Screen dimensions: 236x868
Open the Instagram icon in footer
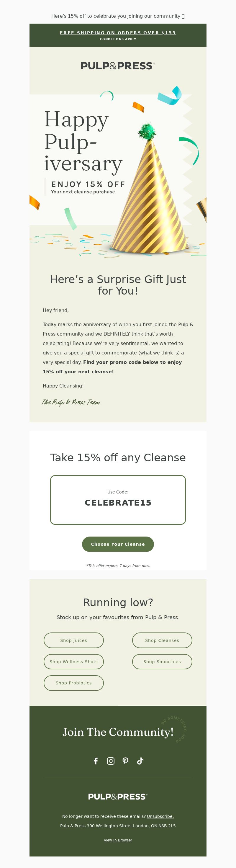tap(111, 761)
